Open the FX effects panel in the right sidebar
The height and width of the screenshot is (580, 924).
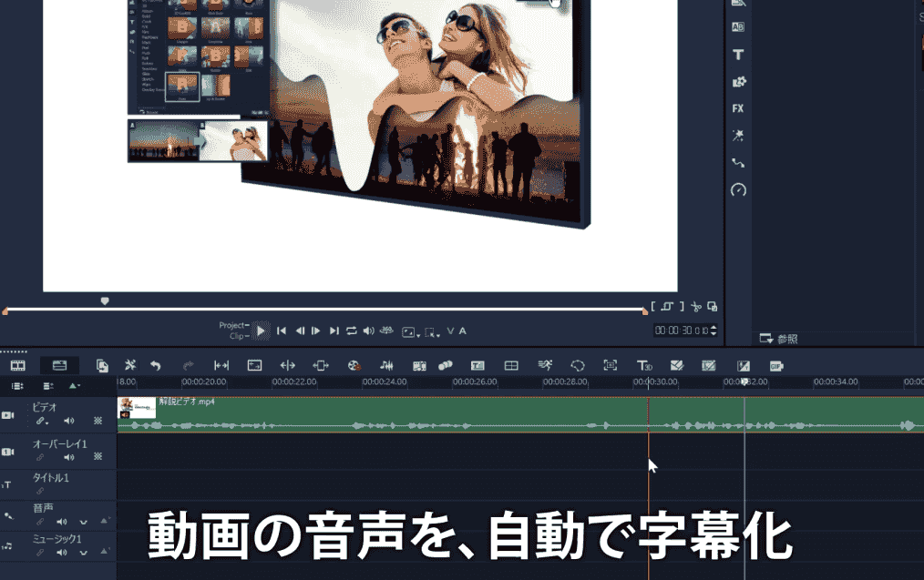pos(738,107)
